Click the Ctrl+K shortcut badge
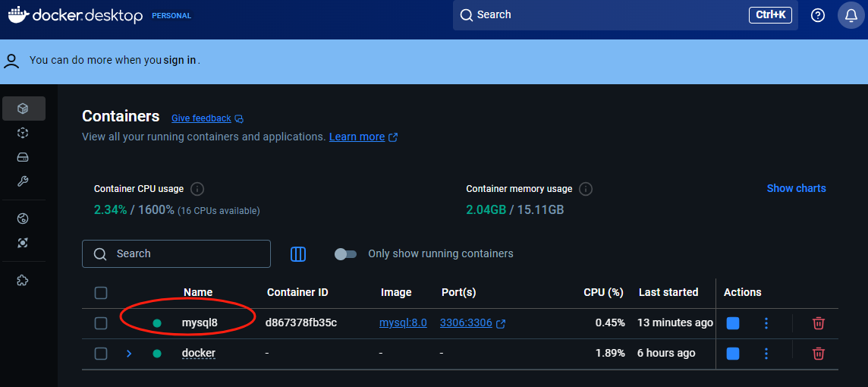Screen dimensions: 868x387 coord(770,15)
